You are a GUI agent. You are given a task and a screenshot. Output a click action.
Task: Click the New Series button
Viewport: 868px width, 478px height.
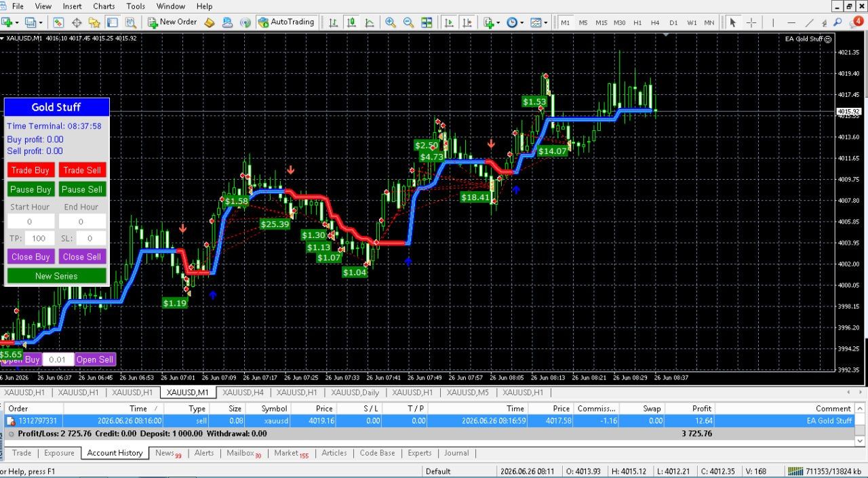pyautogui.click(x=57, y=276)
